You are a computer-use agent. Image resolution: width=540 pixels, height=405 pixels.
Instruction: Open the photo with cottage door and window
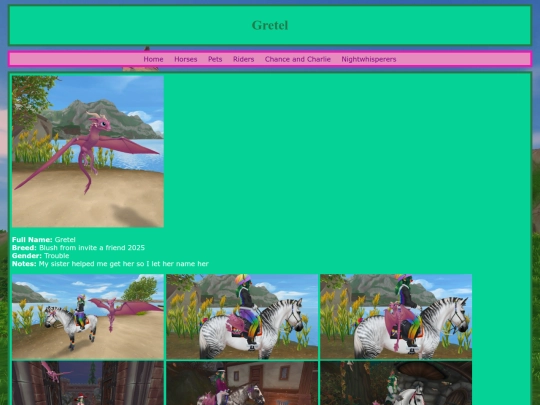(242, 383)
